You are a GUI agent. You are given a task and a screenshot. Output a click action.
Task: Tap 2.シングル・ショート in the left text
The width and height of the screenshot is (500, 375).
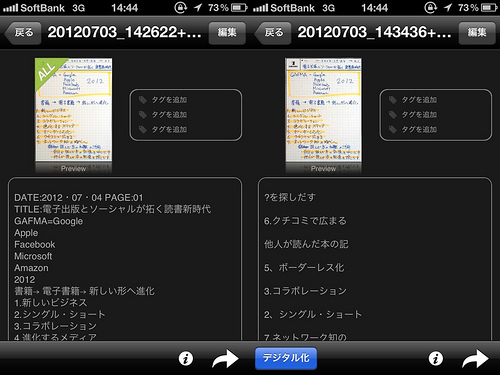click(60, 314)
